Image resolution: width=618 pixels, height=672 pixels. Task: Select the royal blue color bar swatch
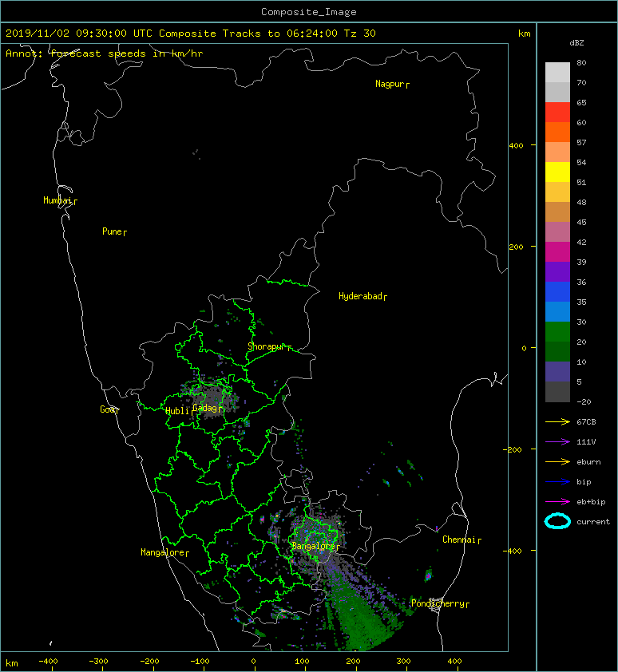[557, 291]
